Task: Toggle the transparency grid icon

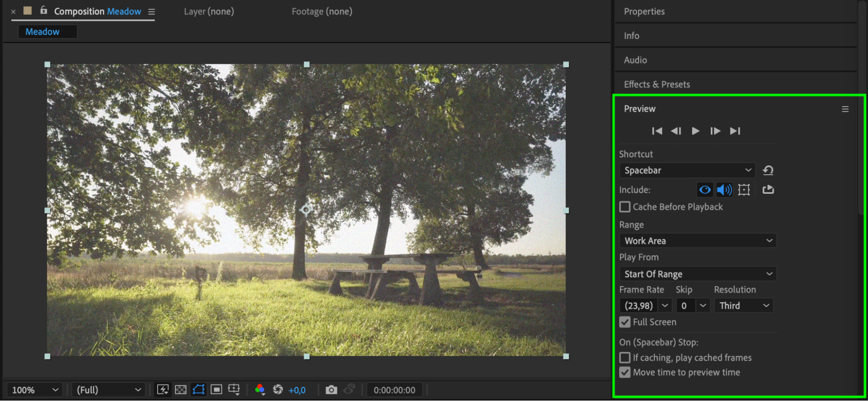Action: click(181, 390)
